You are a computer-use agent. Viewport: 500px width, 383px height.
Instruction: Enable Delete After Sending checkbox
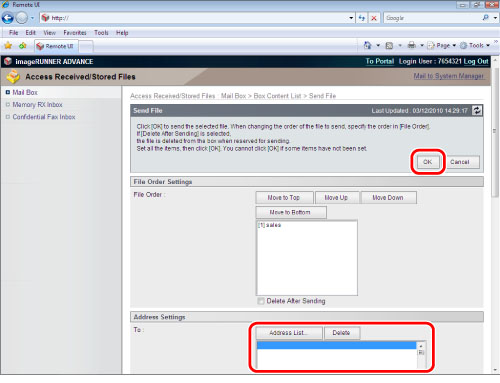click(x=261, y=301)
